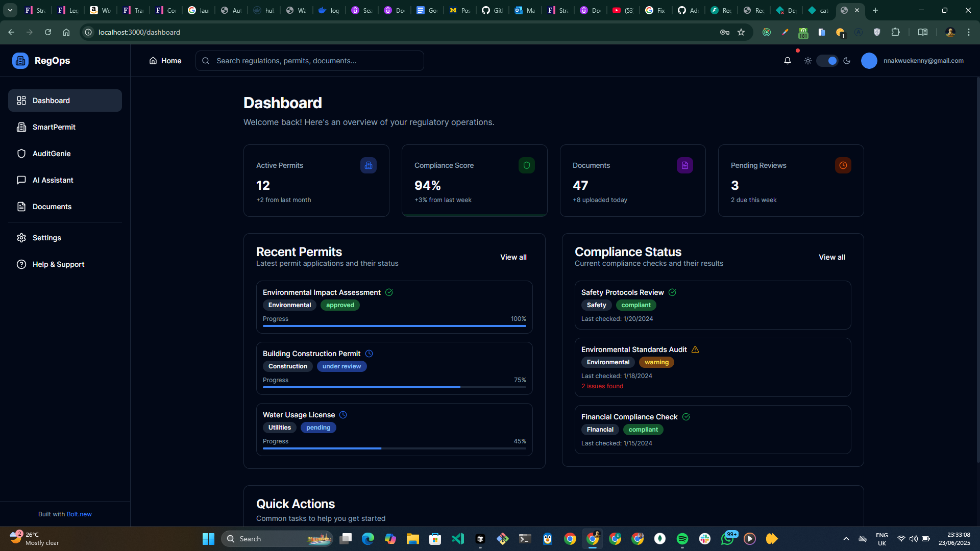Expand the system tray hidden icons chevron
Screen dimensions: 980x551
(x=846, y=539)
